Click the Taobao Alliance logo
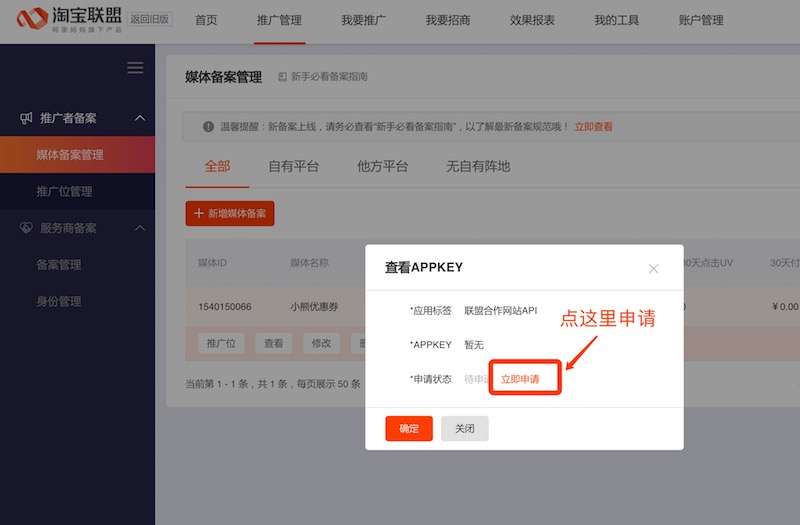This screenshot has height=525, width=800. coord(70,20)
